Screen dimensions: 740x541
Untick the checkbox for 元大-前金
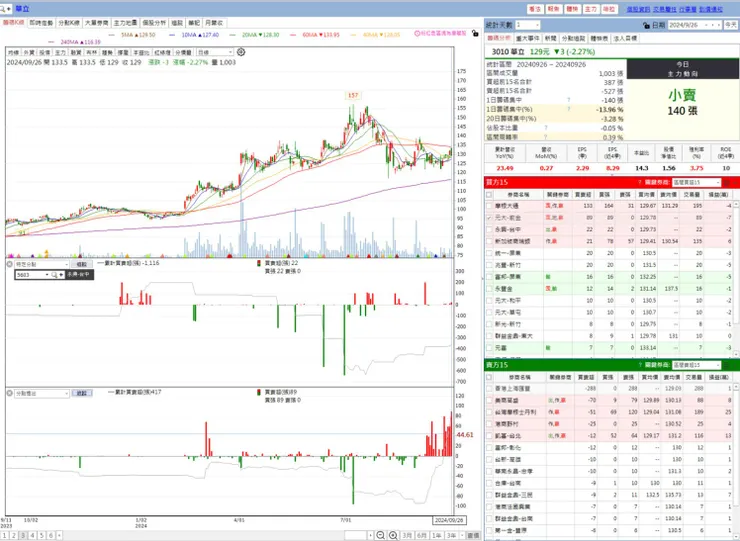tap(489, 218)
